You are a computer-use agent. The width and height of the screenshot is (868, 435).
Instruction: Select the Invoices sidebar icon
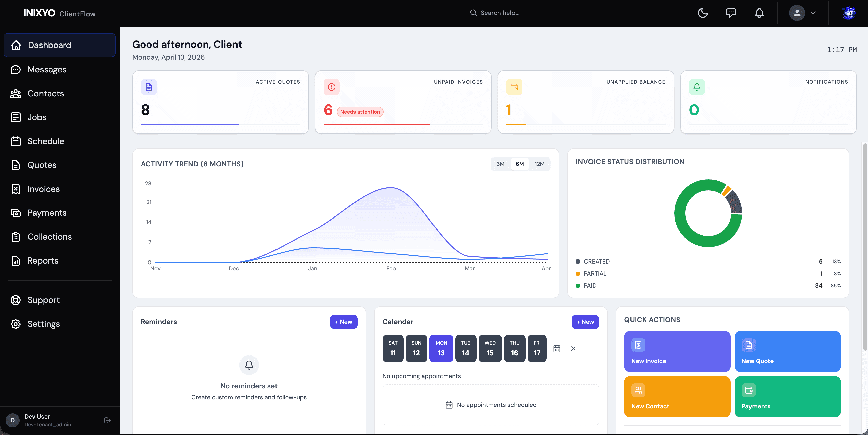(16, 189)
